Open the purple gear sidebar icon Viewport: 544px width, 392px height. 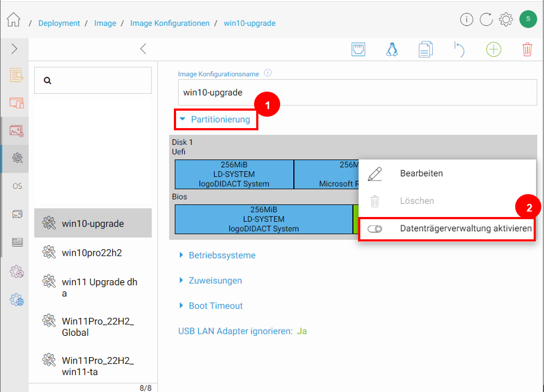click(x=17, y=272)
